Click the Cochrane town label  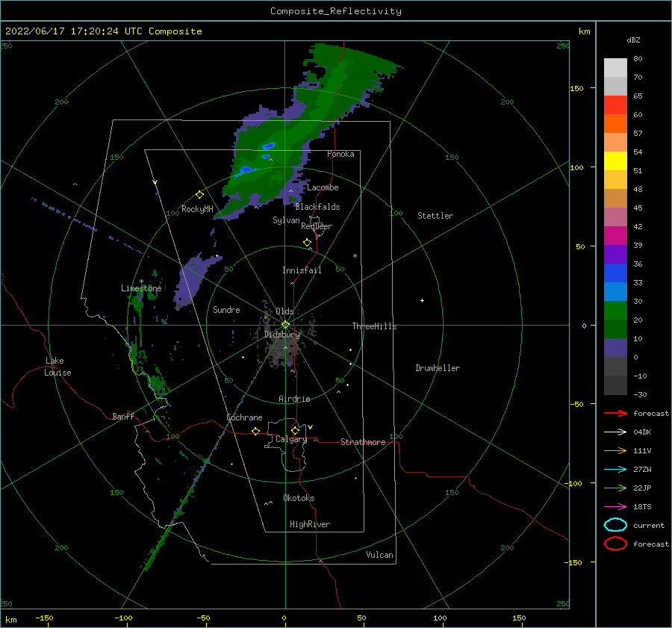(244, 417)
